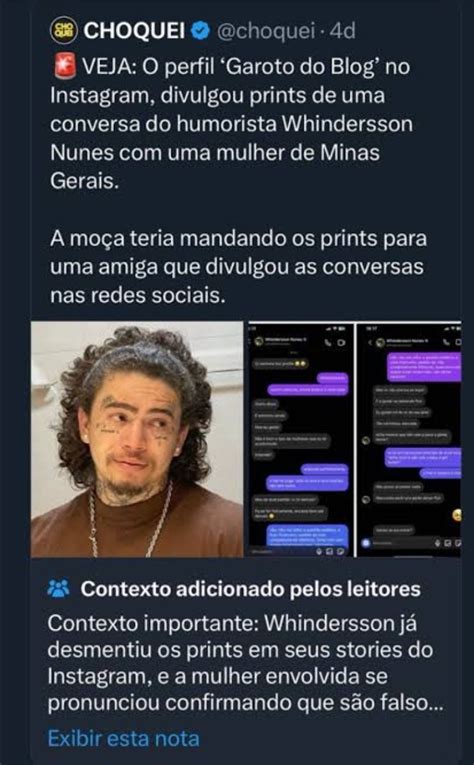474x765 pixels.
Task: Open the photo of the curly-haired man
Action: [x=137, y=439]
